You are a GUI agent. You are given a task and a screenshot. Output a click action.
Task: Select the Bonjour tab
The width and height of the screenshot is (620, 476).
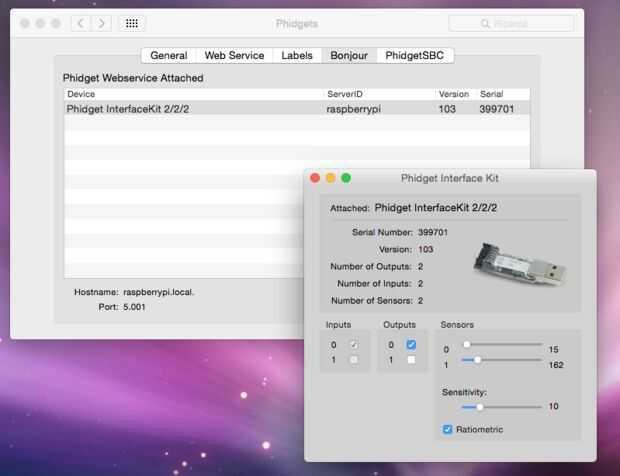click(349, 55)
